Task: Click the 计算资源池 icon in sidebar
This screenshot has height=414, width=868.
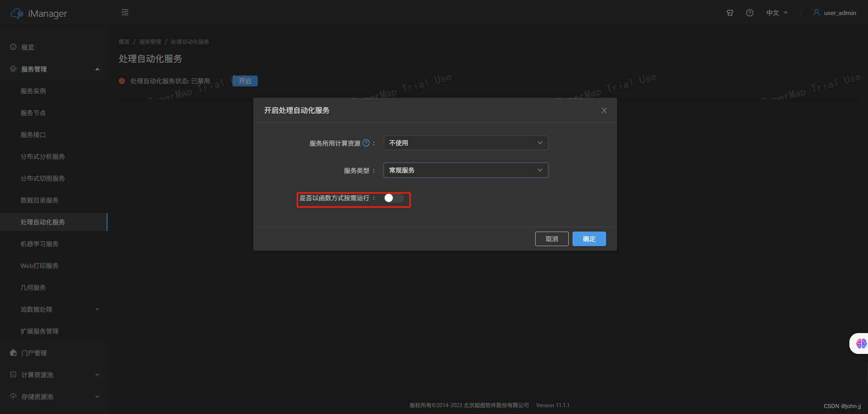Action: click(13, 374)
